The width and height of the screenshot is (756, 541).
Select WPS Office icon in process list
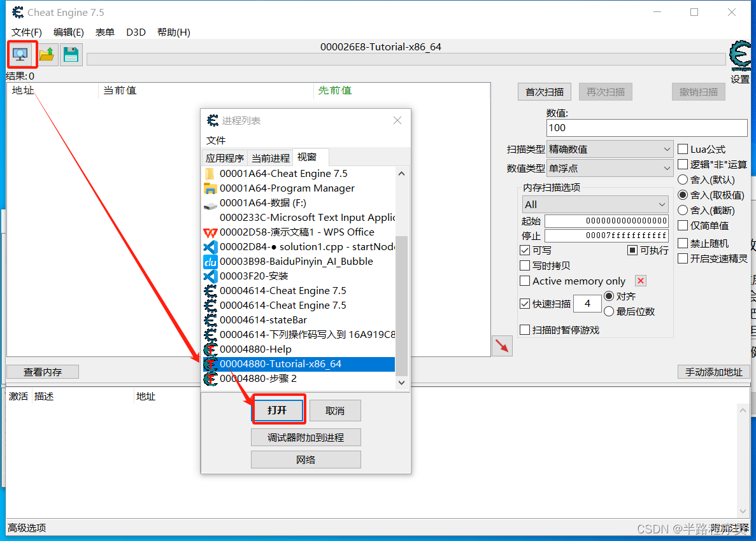(210, 232)
